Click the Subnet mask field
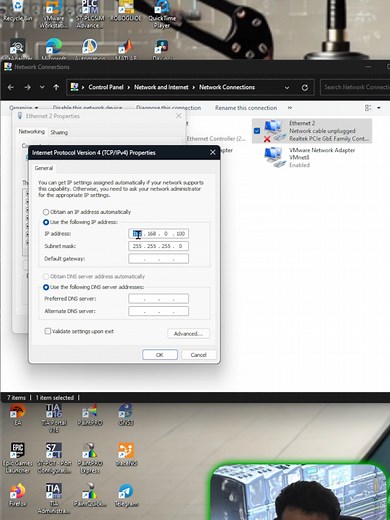 click(158, 246)
